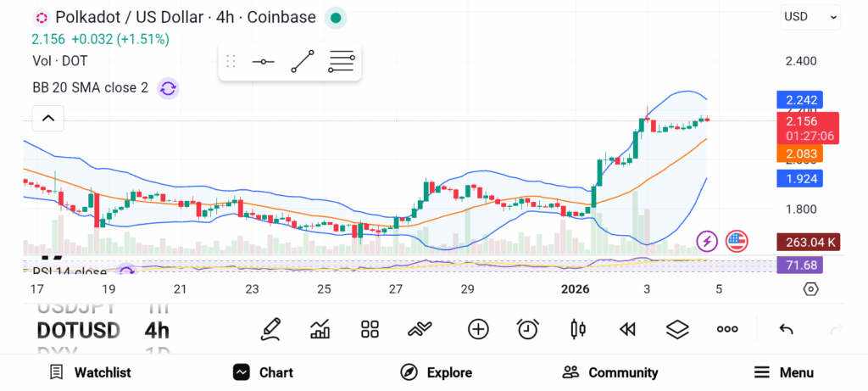Viewport: 868px width, 391px height.
Task: Open chart settings hexagon icon
Action: (x=810, y=289)
